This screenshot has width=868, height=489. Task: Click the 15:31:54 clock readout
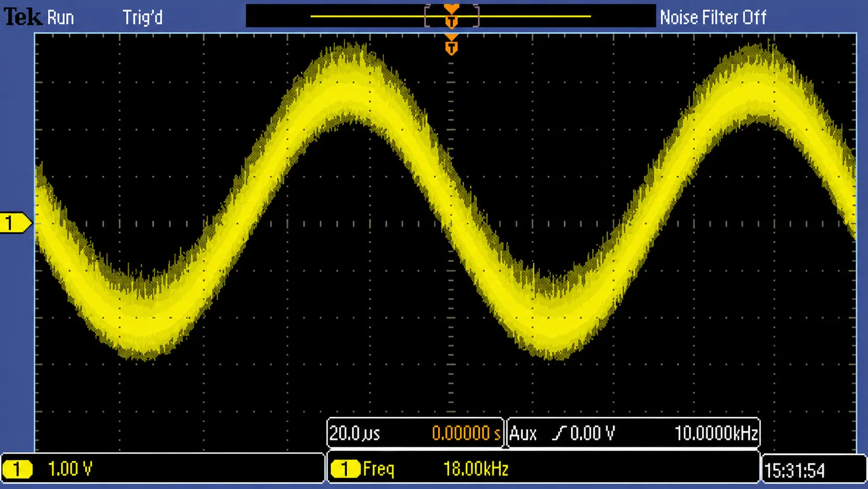(794, 471)
